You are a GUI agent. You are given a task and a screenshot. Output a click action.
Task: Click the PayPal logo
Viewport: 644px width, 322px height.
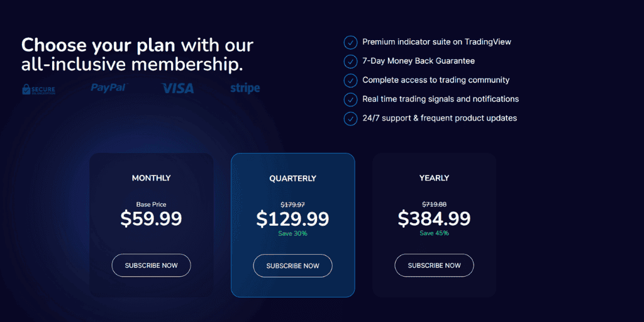(109, 87)
